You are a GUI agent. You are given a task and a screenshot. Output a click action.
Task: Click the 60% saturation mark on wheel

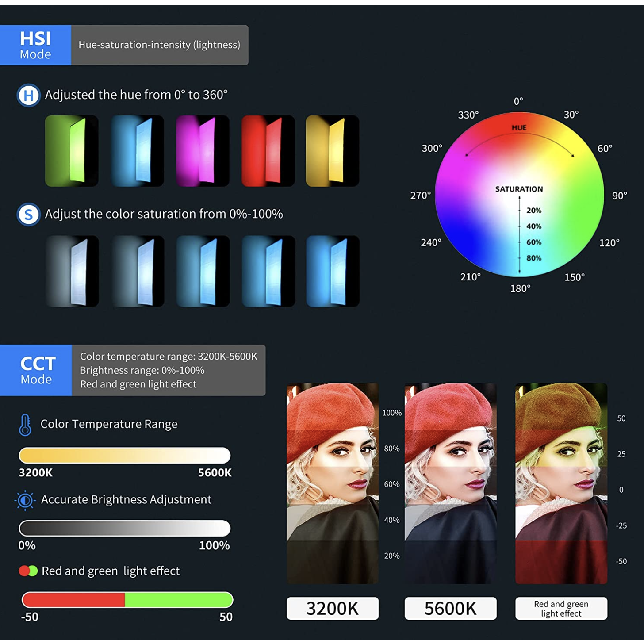[x=533, y=242]
